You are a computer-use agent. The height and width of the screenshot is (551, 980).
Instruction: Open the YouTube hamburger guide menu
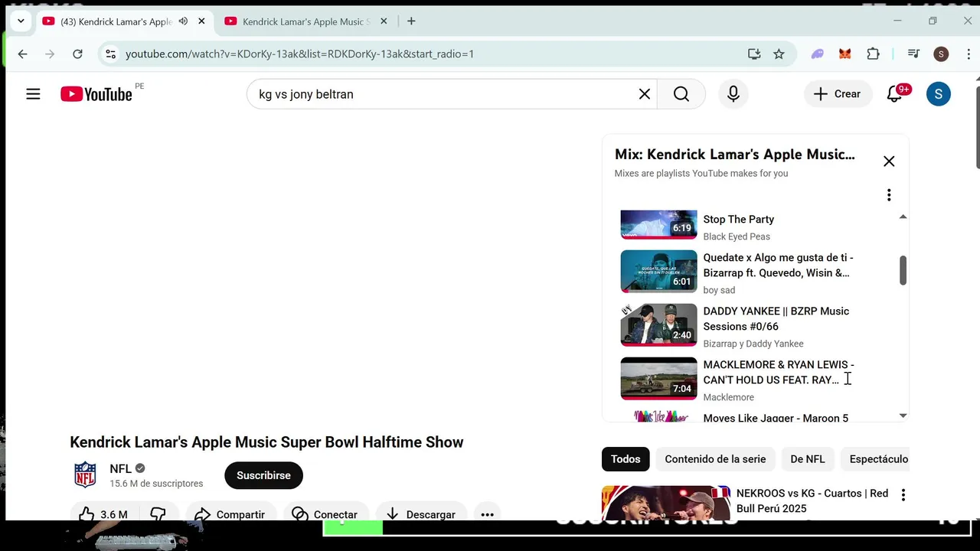point(33,94)
